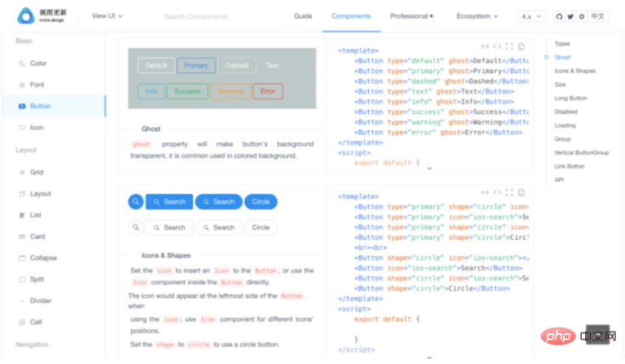Click the Collapse sidebar icon
625x364 pixels.
(22, 258)
